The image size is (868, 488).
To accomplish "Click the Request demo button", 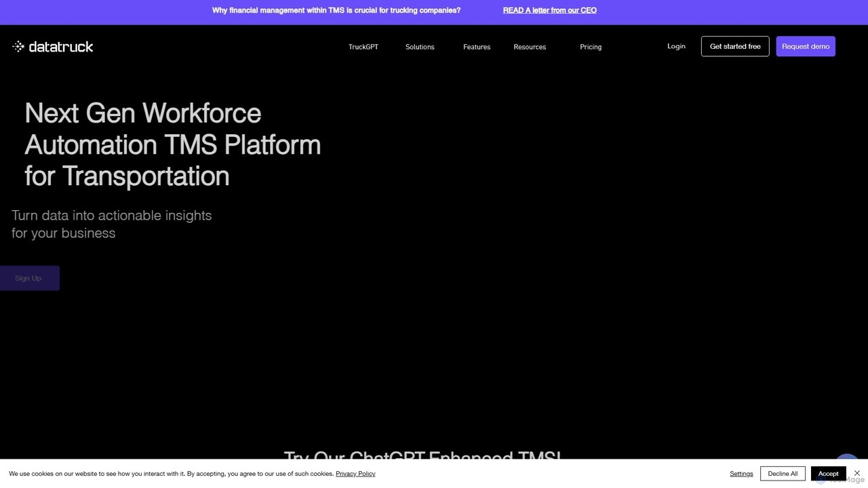I will coord(806,46).
